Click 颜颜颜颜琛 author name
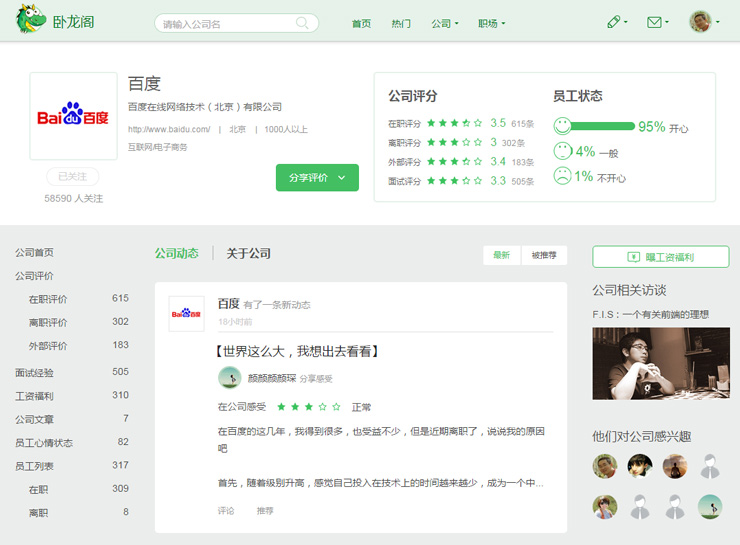The height and width of the screenshot is (545, 740). click(272, 378)
